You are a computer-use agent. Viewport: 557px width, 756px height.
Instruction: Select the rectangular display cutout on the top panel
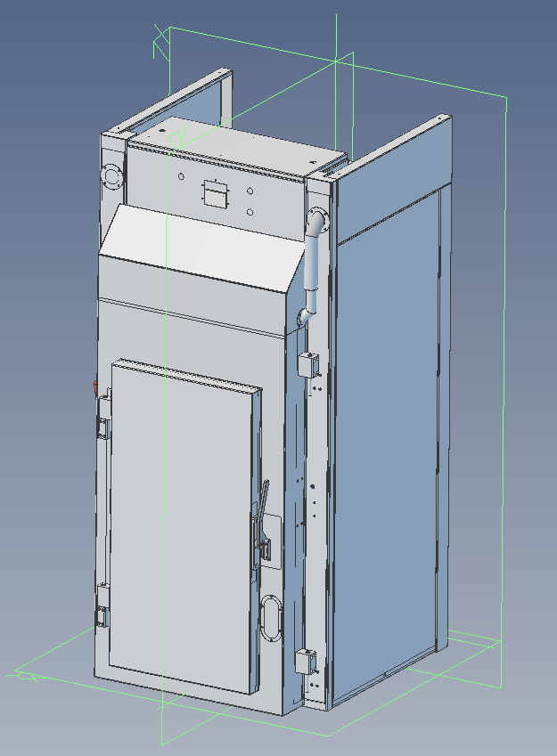[x=216, y=195]
